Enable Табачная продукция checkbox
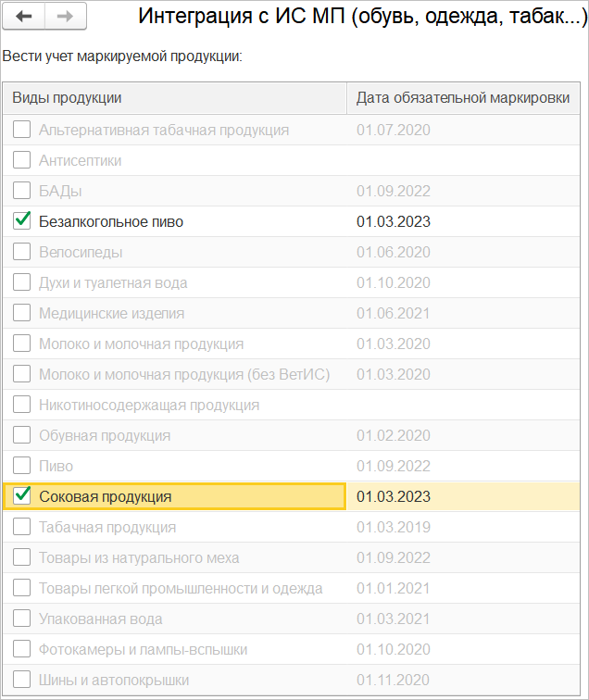Screen dimensions: 589x700 click(x=22, y=527)
